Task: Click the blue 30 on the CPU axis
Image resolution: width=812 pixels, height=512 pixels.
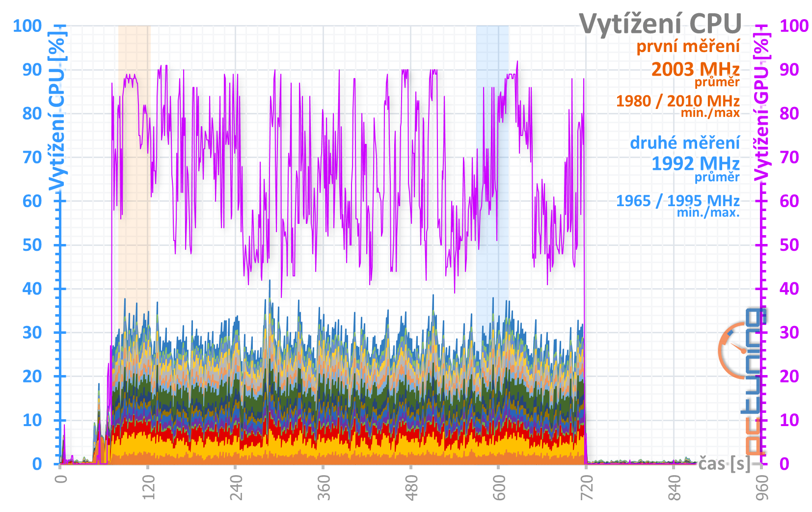Action: (32, 332)
